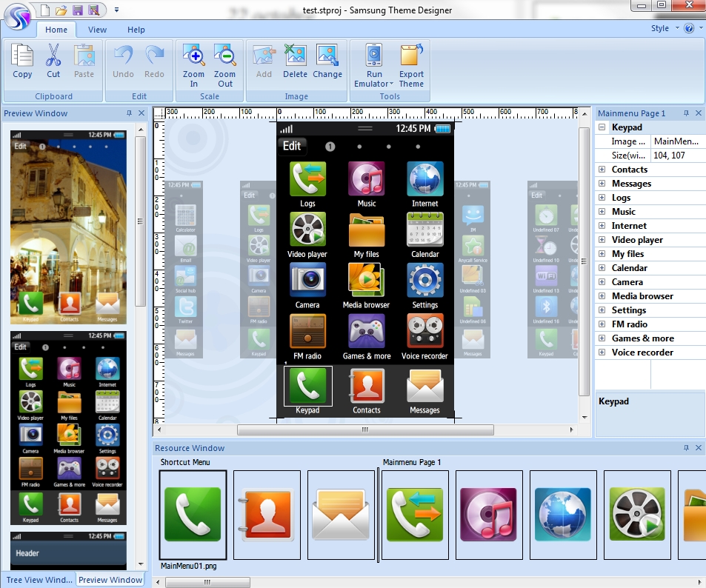This screenshot has height=588, width=706.
Task: Select the FM radio icon on the canvas
Action: [307, 331]
